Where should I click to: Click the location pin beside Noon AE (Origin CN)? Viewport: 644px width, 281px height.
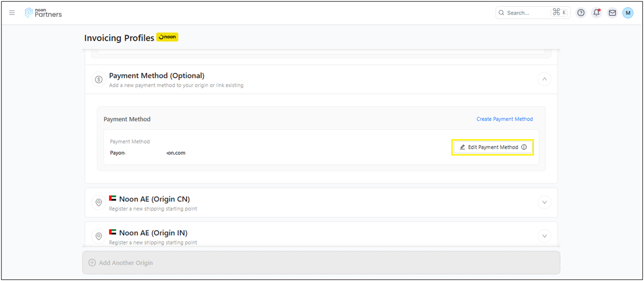tap(99, 202)
